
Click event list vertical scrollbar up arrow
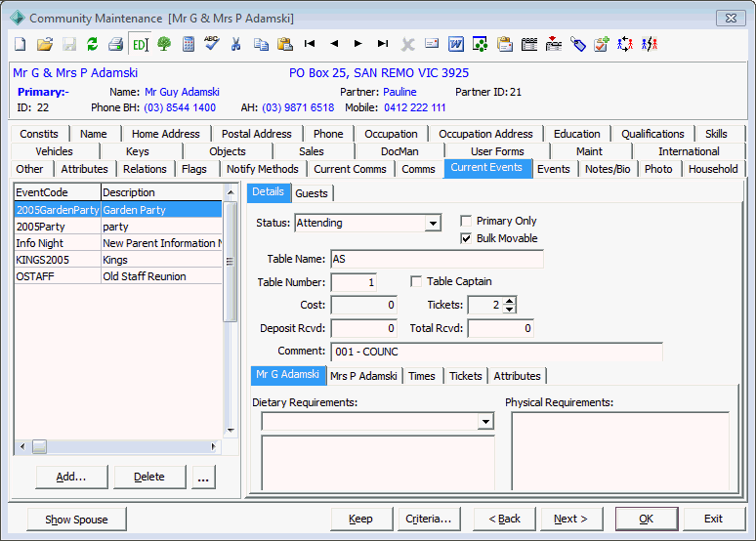[231, 192]
